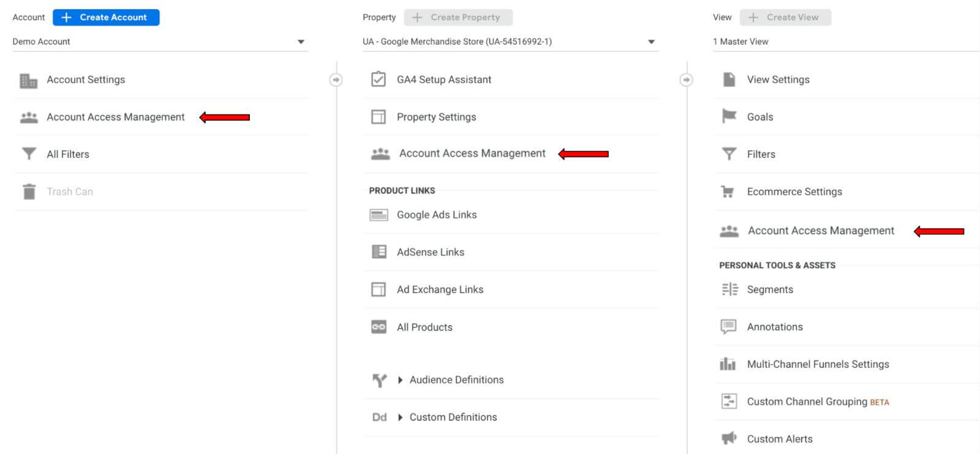This screenshot has width=980, height=454.
Task: Open Property Settings
Action: (x=436, y=117)
